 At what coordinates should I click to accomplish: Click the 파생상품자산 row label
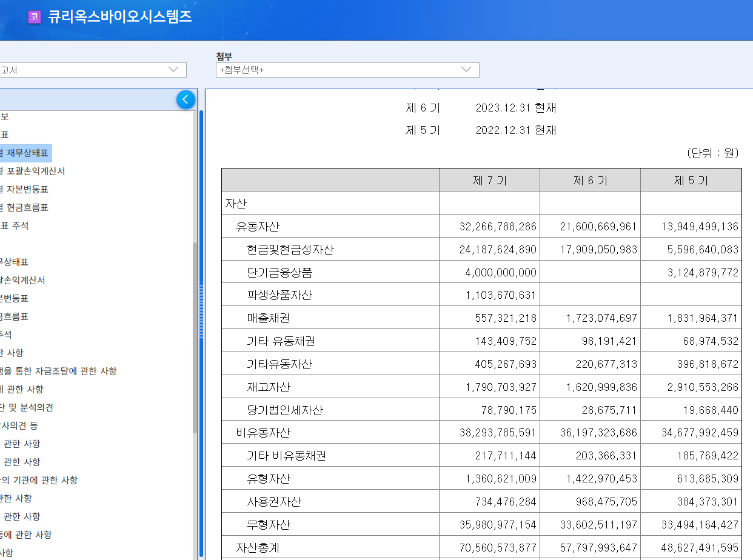pos(279,295)
